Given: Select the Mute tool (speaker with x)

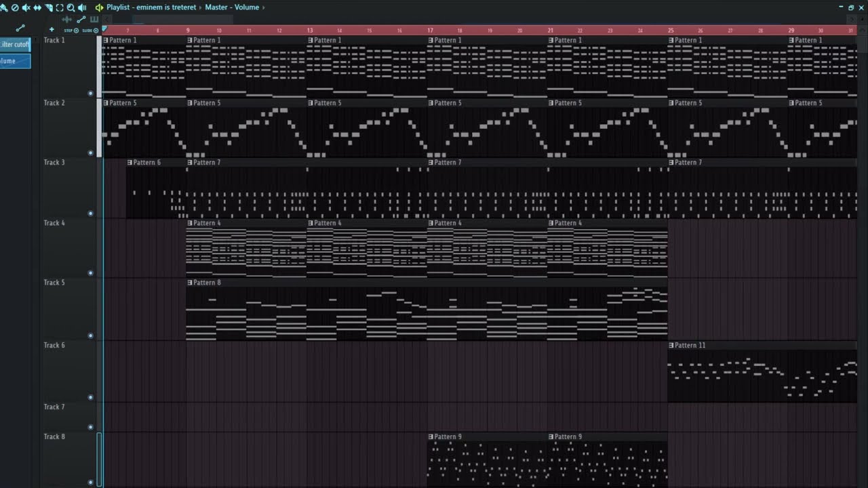Looking at the screenshot, I should click(26, 7).
